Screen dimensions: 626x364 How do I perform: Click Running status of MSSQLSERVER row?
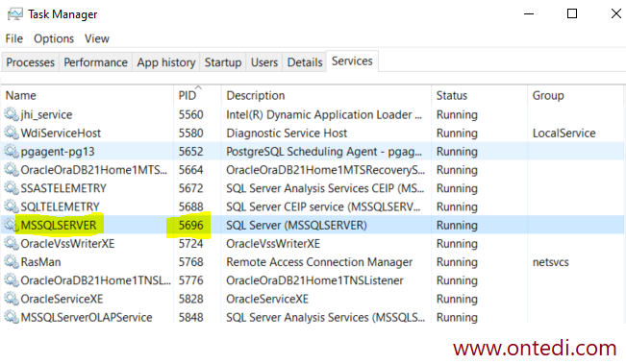(457, 226)
